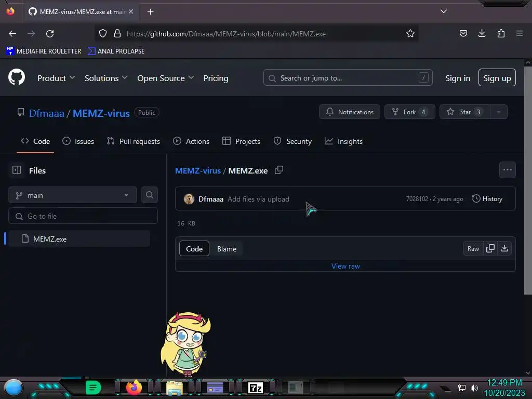Click the Notifications button

click(x=350, y=112)
